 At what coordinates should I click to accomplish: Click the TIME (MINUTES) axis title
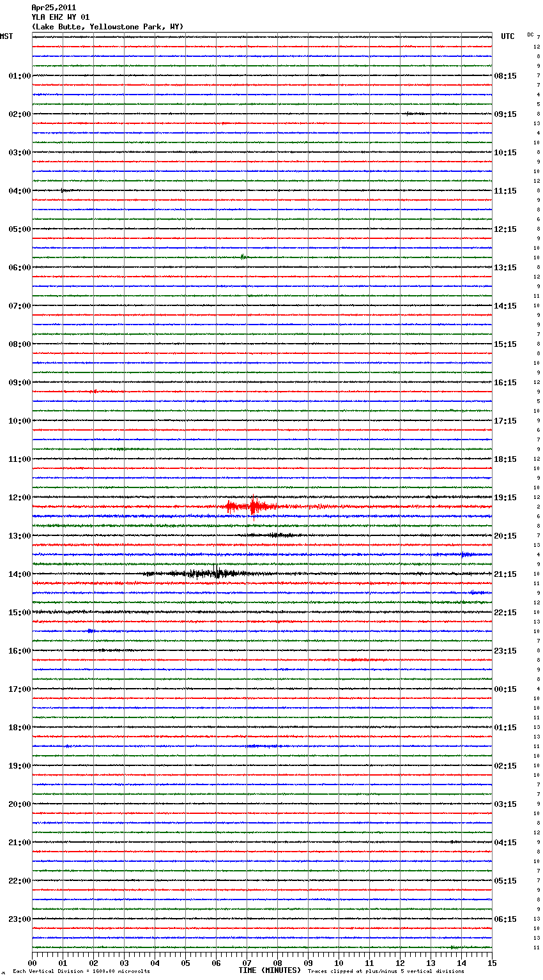click(x=270, y=970)
